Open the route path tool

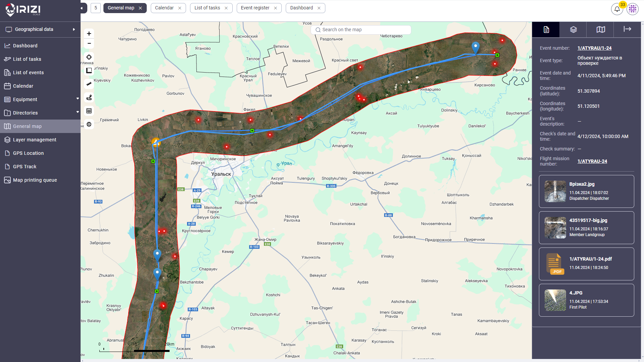click(89, 97)
